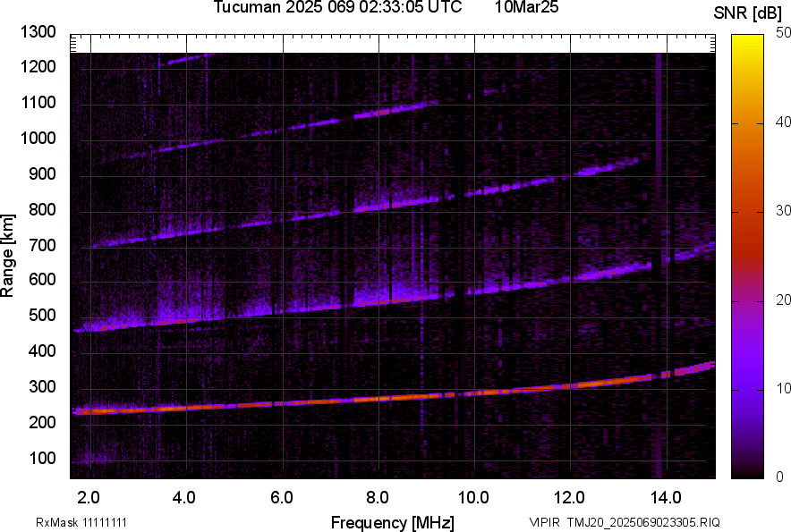Click the Frequency [MHz] axis label
This screenshot has height=532, width=791.
392,522
